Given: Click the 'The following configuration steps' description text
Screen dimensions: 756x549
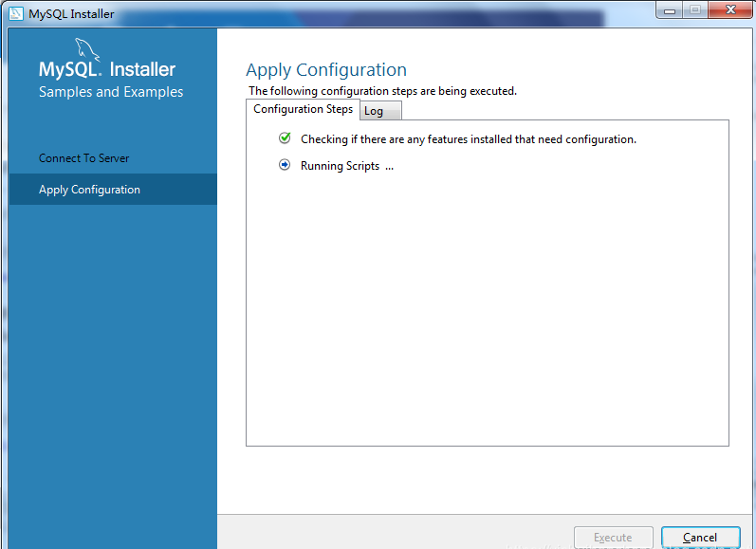Looking at the screenshot, I should coord(382,91).
